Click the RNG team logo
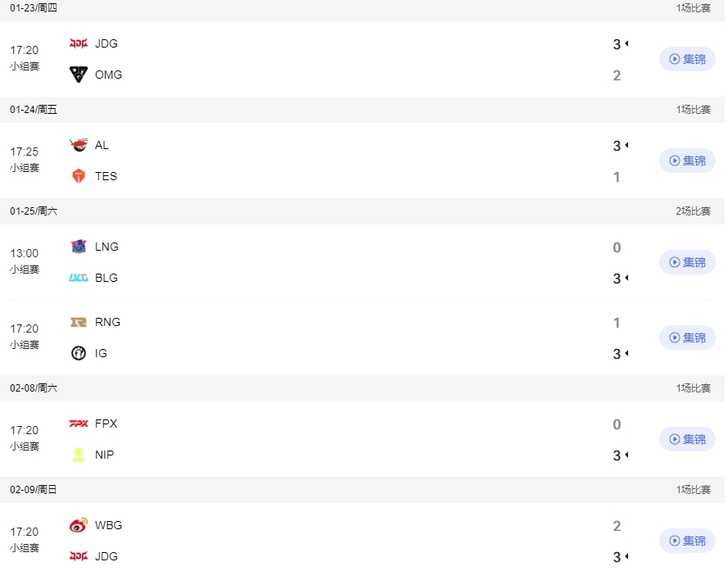Image resolution: width=728 pixels, height=571 pixels. click(x=79, y=322)
